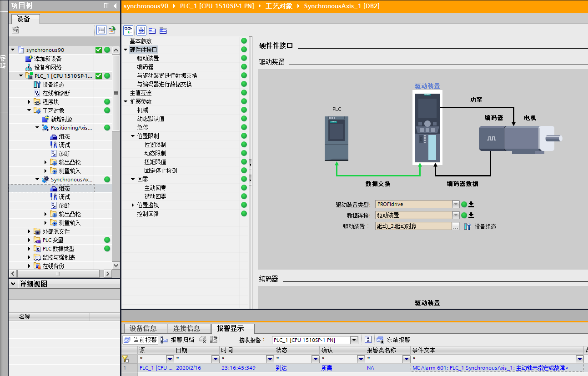Click download icon beside 数据连接 field
This screenshot has height=376, width=588.
[x=472, y=215]
